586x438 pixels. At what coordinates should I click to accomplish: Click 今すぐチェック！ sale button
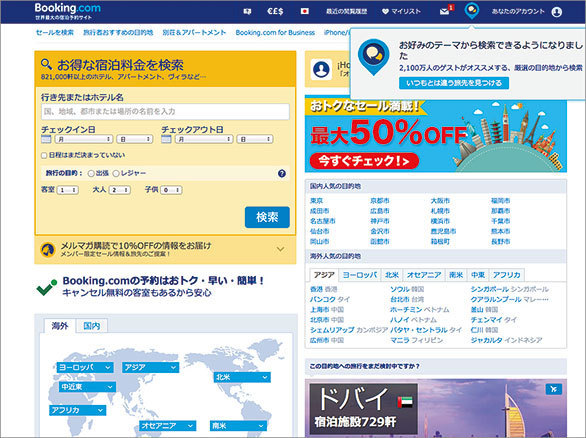click(x=364, y=161)
